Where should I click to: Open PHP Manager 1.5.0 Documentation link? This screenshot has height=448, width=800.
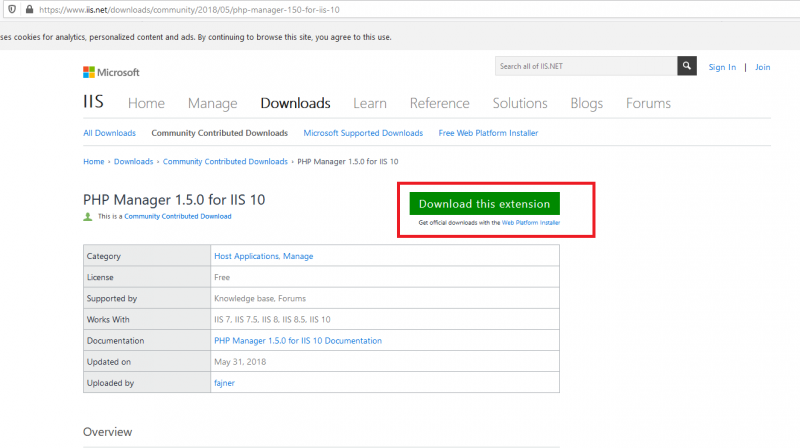pyautogui.click(x=297, y=341)
